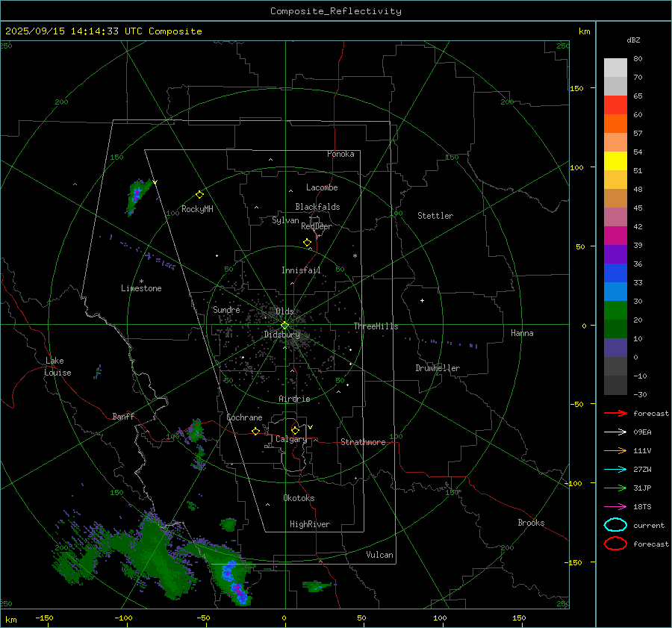Click the Stettler city label
The height and width of the screenshot is (628, 672).
(x=435, y=216)
